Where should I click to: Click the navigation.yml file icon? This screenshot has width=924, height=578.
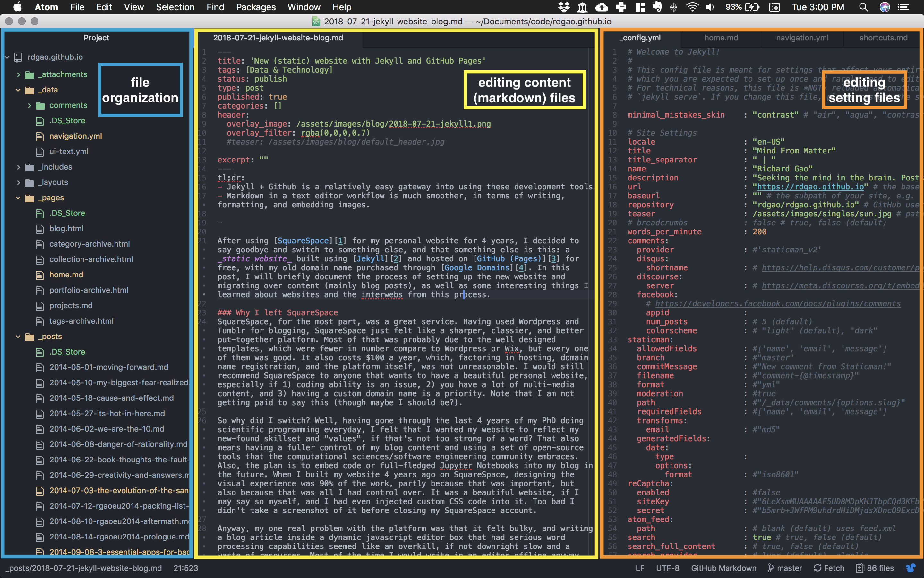click(x=40, y=136)
